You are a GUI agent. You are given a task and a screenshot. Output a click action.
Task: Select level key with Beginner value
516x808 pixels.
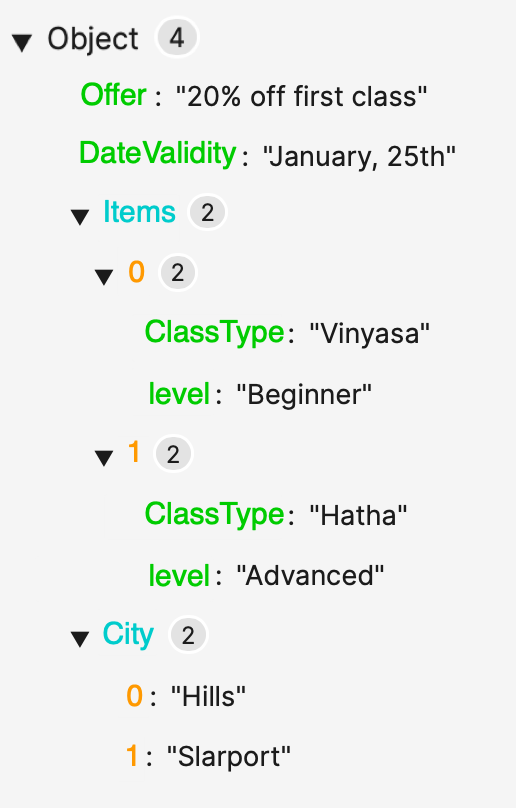coord(179,394)
